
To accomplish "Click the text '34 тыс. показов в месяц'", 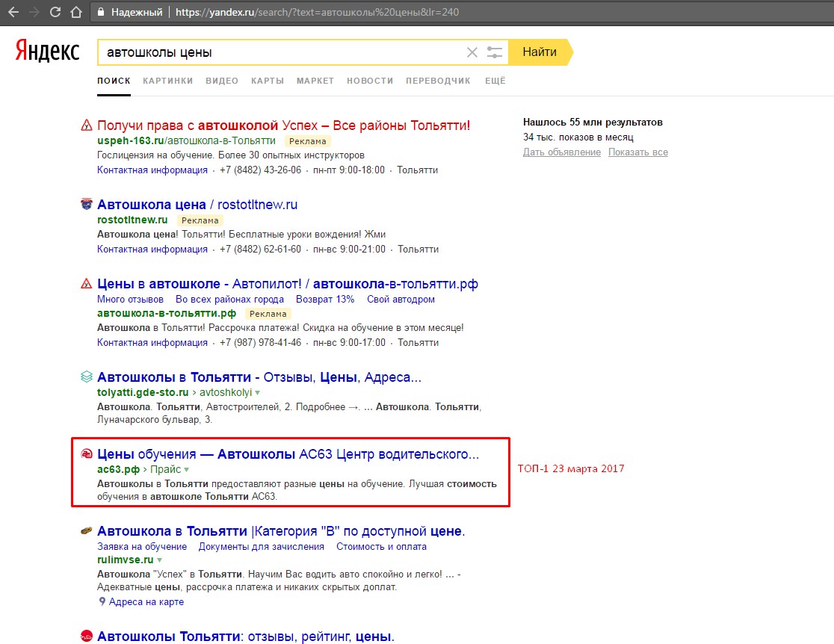I will click(x=578, y=137).
